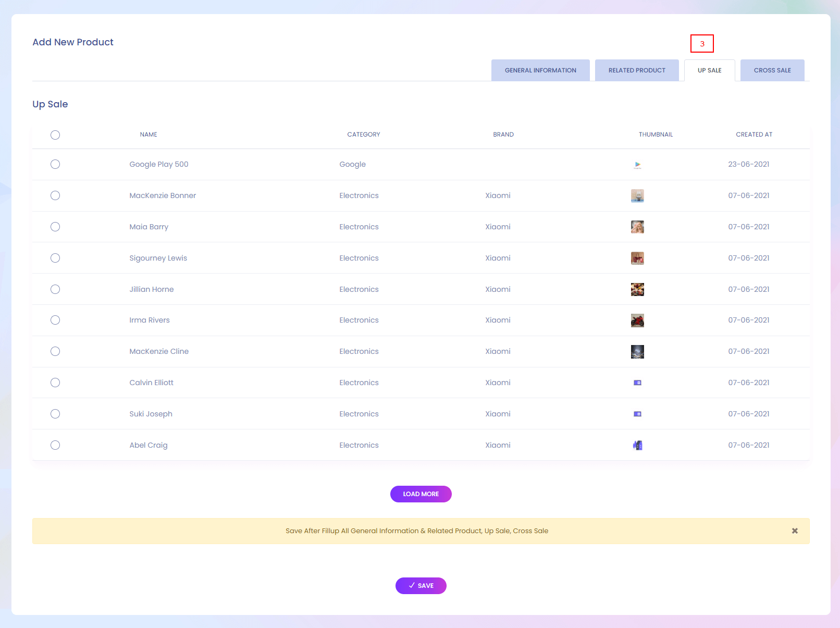Toggle the select-all checkbox in table header
Image resolution: width=840 pixels, height=628 pixels.
pos(55,135)
